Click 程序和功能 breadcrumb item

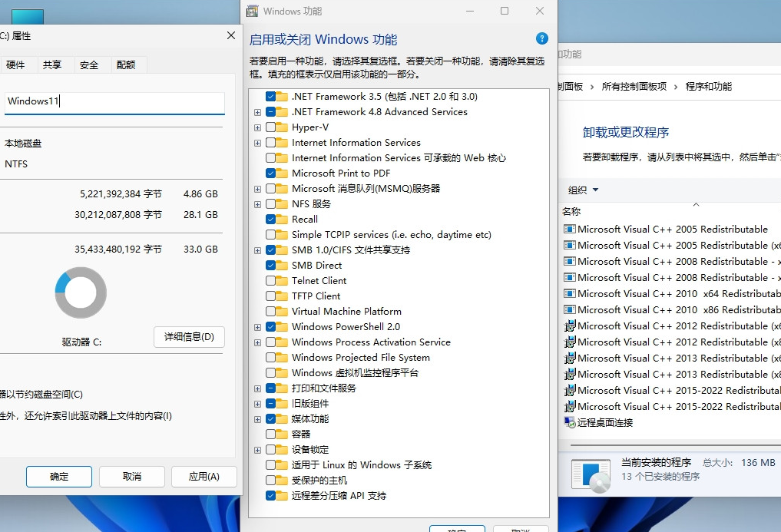tap(709, 86)
